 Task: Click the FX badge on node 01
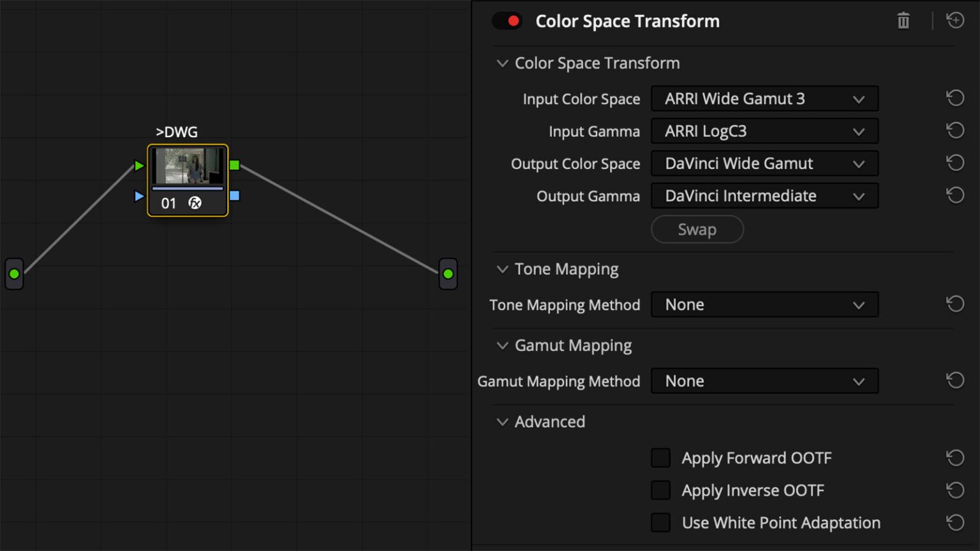tap(195, 203)
